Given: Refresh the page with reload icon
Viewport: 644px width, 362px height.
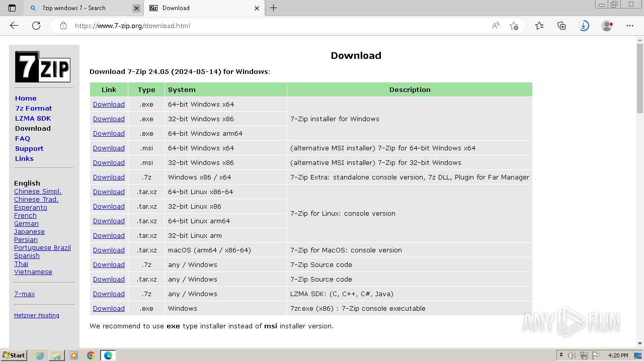Looking at the screenshot, I should (x=36, y=26).
